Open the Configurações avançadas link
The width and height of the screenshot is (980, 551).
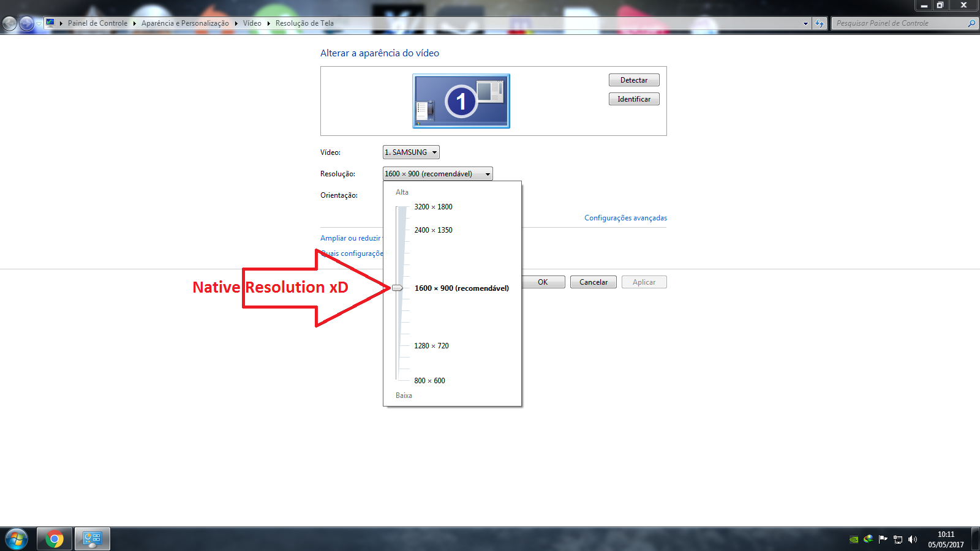pyautogui.click(x=625, y=218)
